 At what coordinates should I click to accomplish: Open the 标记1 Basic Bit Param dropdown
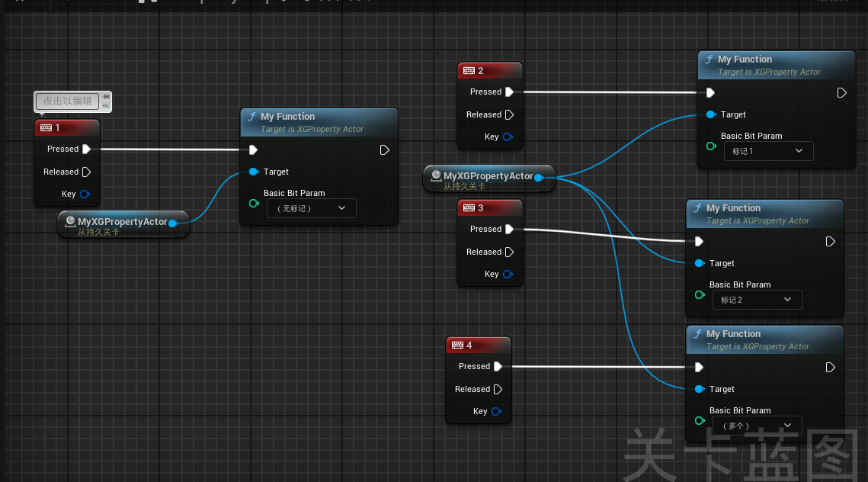click(x=768, y=151)
